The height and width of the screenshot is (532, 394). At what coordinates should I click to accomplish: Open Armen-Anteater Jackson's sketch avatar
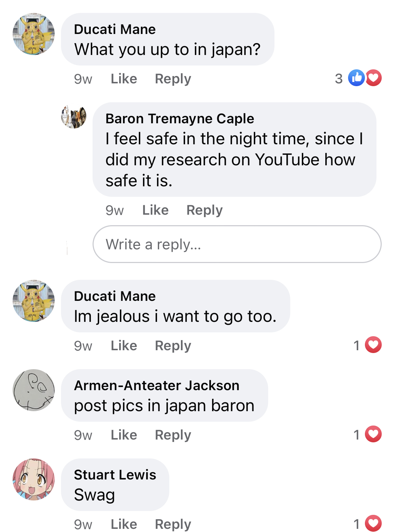[34, 390]
